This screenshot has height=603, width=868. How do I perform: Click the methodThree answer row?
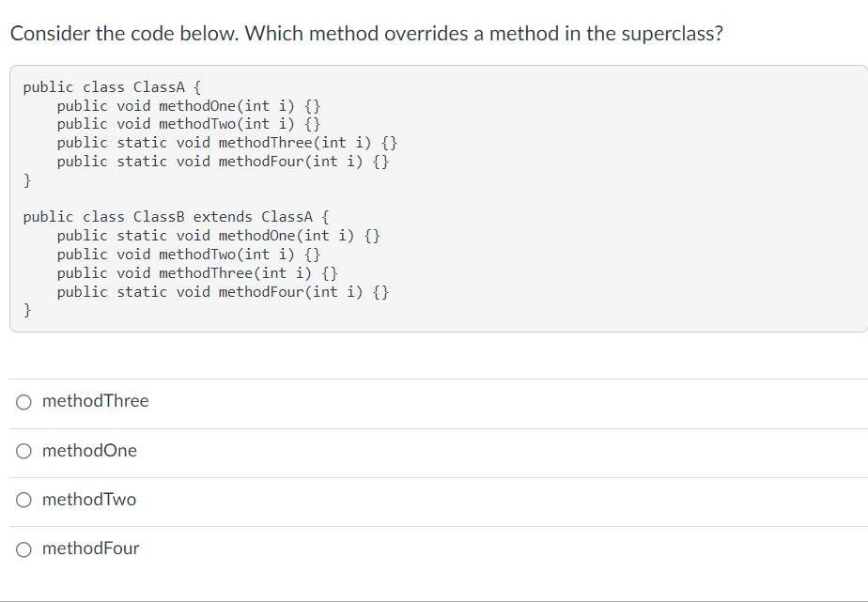(376, 401)
